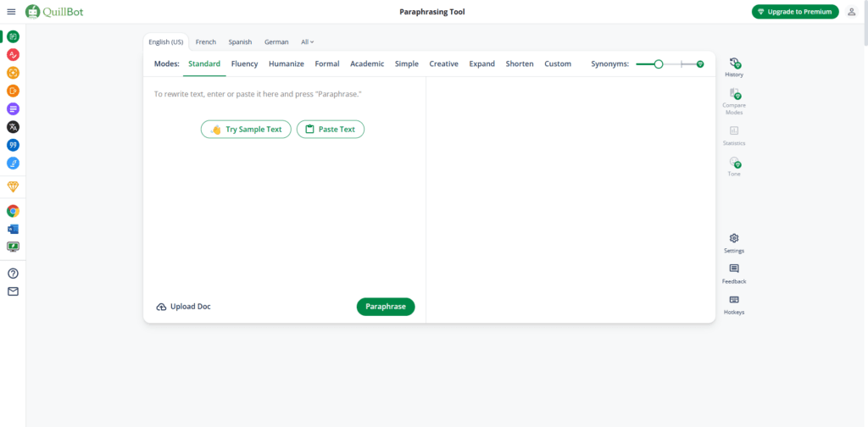The width and height of the screenshot is (868, 427).
Task: Select the Fluency mode
Action: click(x=245, y=64)
